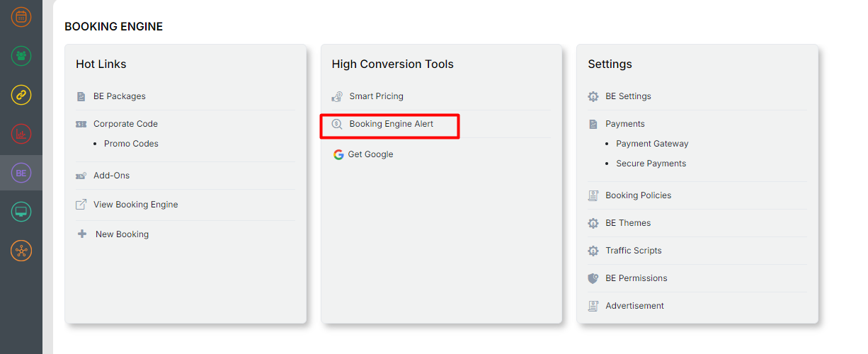Select Booking Engine Alert
Viewport: 868px width, 354px height.
[x=391, y=124]
